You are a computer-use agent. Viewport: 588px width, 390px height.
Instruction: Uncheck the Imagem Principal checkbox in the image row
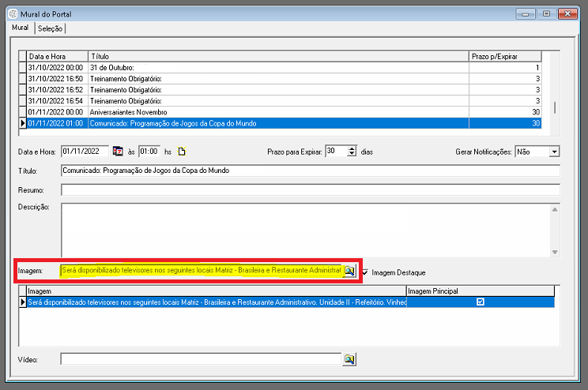(x=480, y=302)
